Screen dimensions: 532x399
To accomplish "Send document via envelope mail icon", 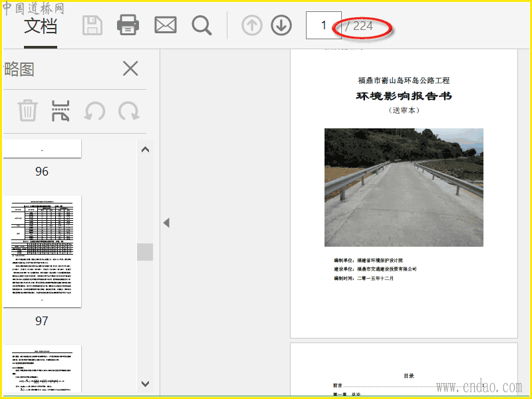I will (166, 25).
